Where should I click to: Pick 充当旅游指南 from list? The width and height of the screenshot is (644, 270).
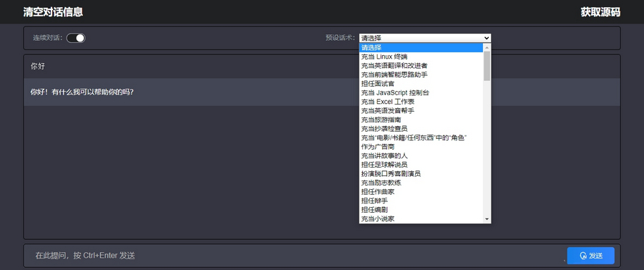[x=421, y=120]
